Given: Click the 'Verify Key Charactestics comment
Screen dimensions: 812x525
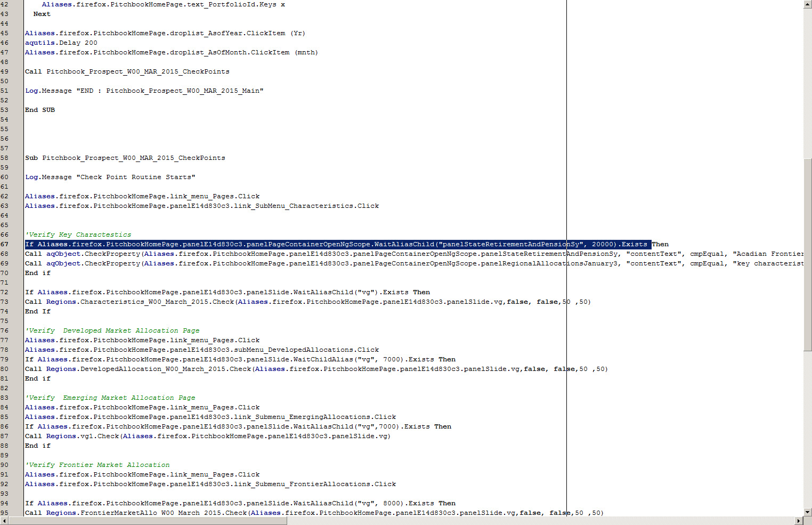Looking at the screenshot, I should click(x=78, y=235).
